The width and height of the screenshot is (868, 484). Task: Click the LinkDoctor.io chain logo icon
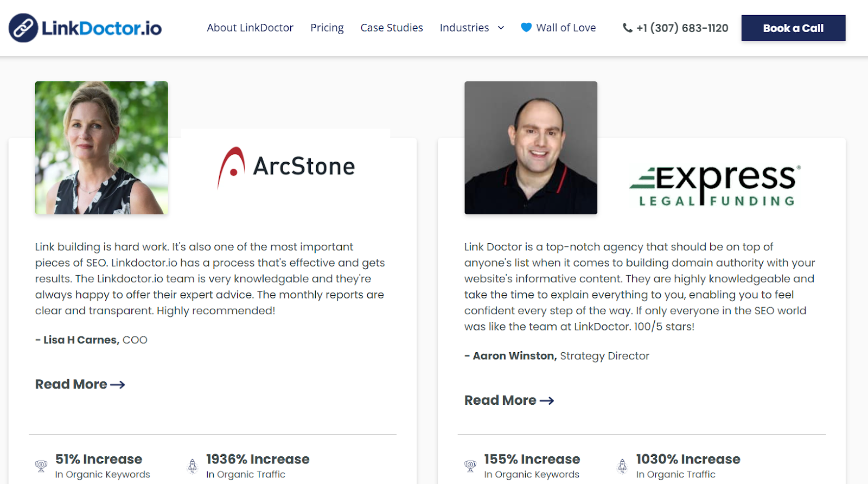coord(23,28)
